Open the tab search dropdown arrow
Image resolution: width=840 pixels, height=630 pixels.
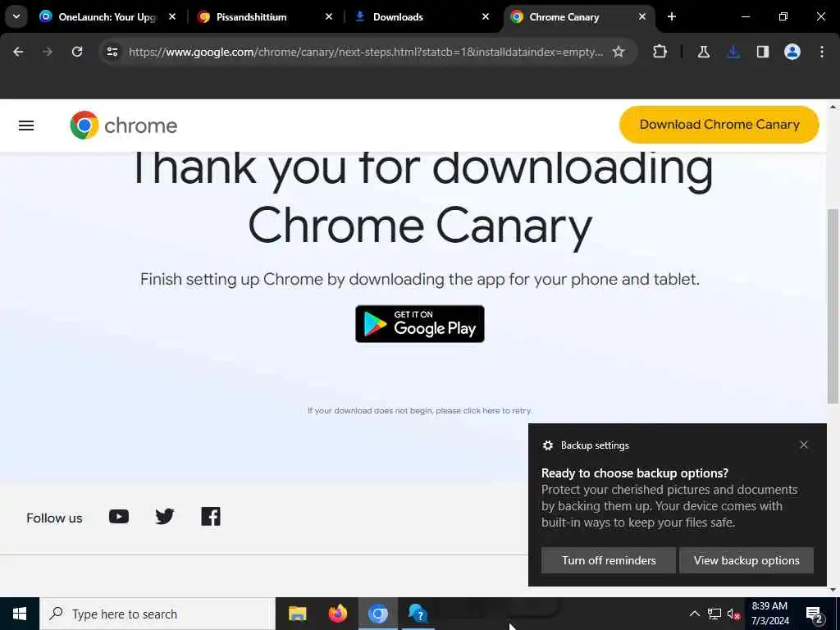(16, 16)
